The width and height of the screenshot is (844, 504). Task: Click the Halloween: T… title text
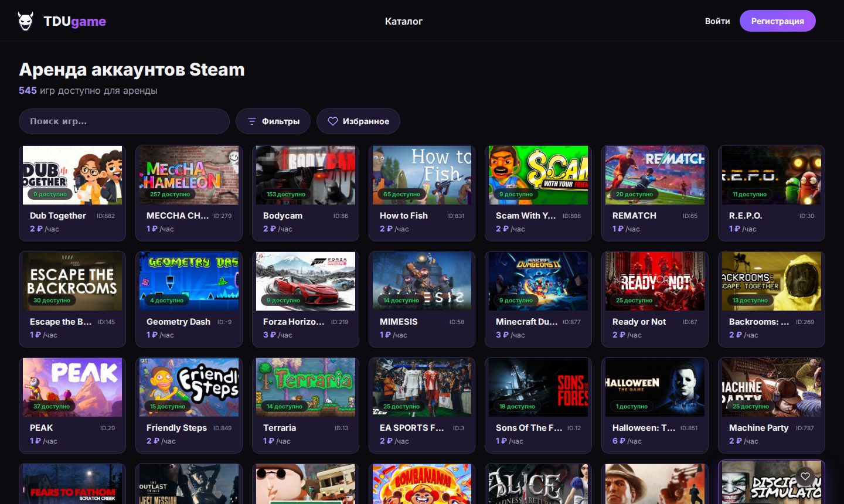(x=644, y=428)
